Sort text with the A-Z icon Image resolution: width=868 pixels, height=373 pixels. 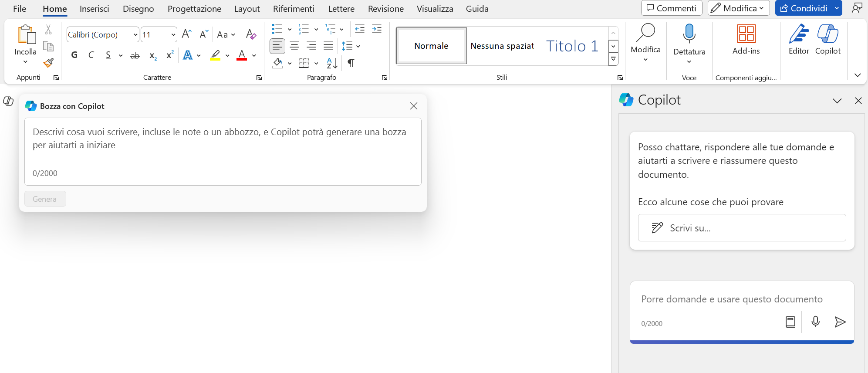point(332,63)
